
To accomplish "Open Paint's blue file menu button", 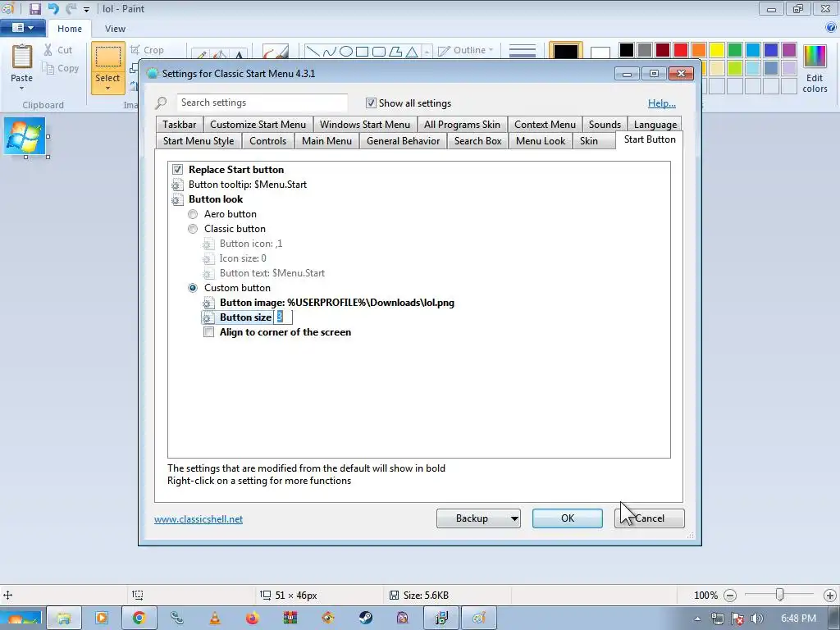I will 22,28.
